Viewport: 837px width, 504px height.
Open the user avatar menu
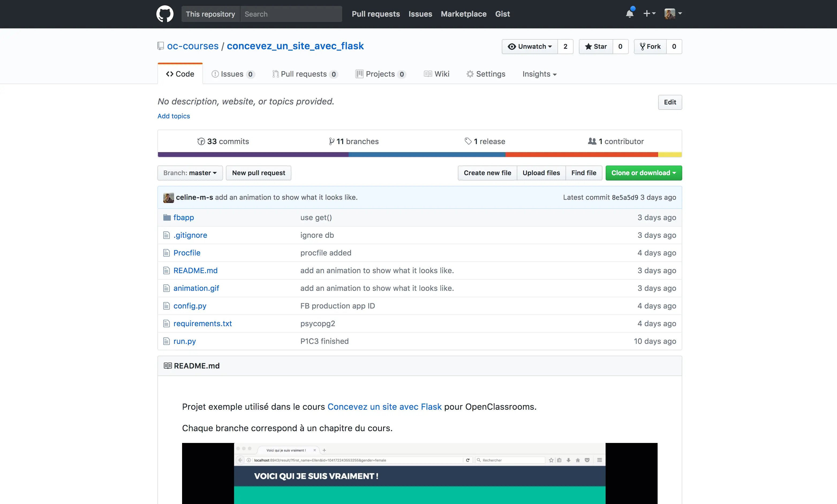click(673, 14)
